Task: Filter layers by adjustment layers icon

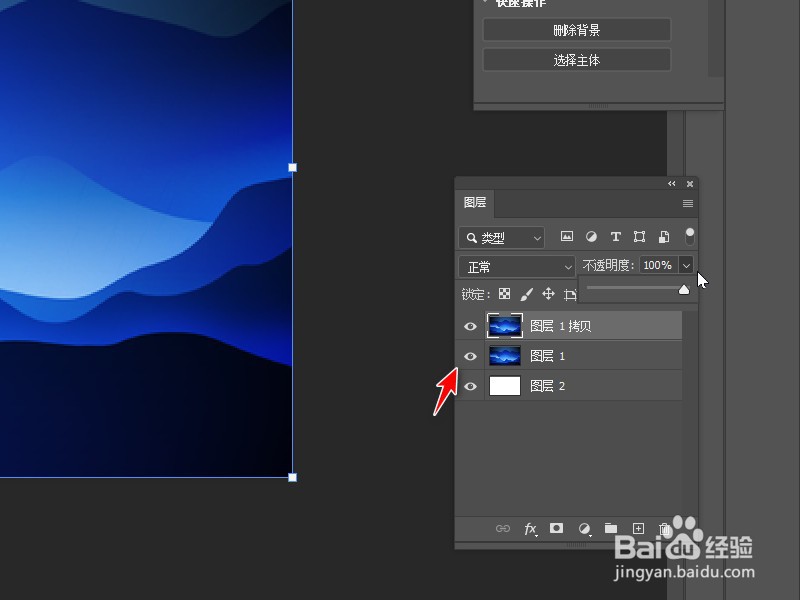Action: coord(591,236)
